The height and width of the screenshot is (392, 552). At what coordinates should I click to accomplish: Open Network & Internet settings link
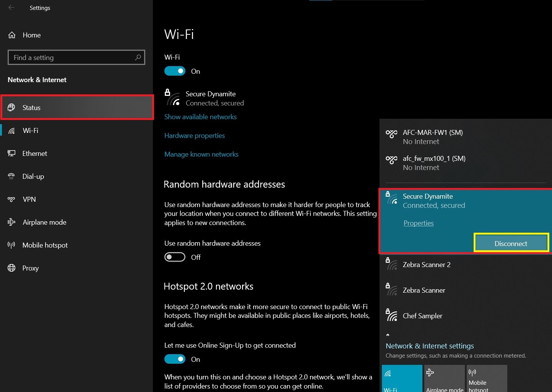[430, 346]
